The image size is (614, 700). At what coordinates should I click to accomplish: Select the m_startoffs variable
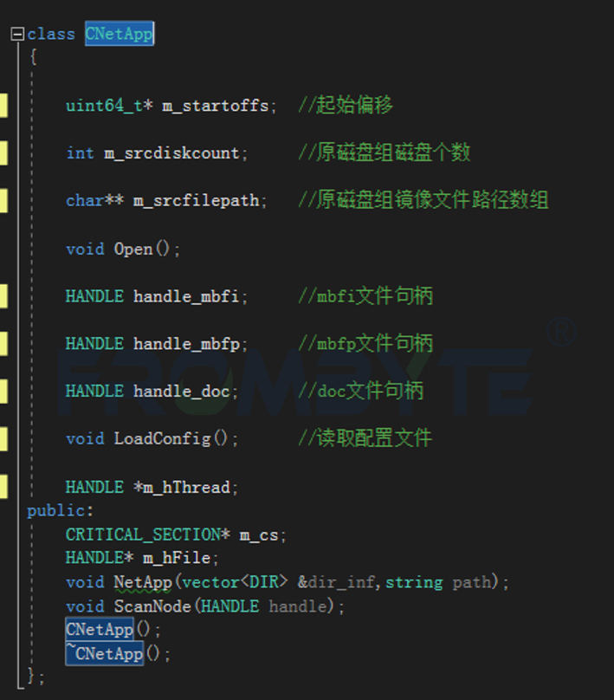215,106
